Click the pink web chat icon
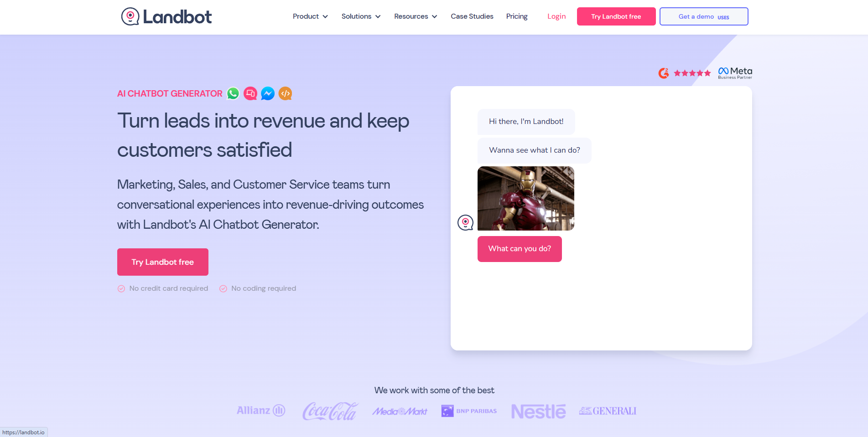Image resolution: width=868 pixels, height=437 pixels. pyautogui.click(x=250, y=93)
